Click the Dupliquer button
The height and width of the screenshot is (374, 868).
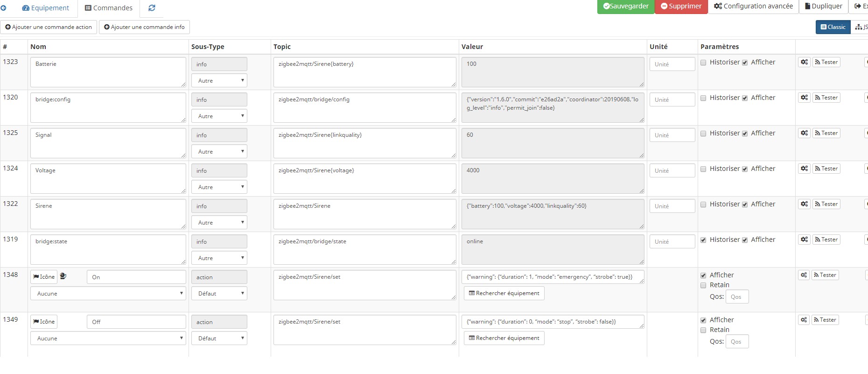[824, 6]
